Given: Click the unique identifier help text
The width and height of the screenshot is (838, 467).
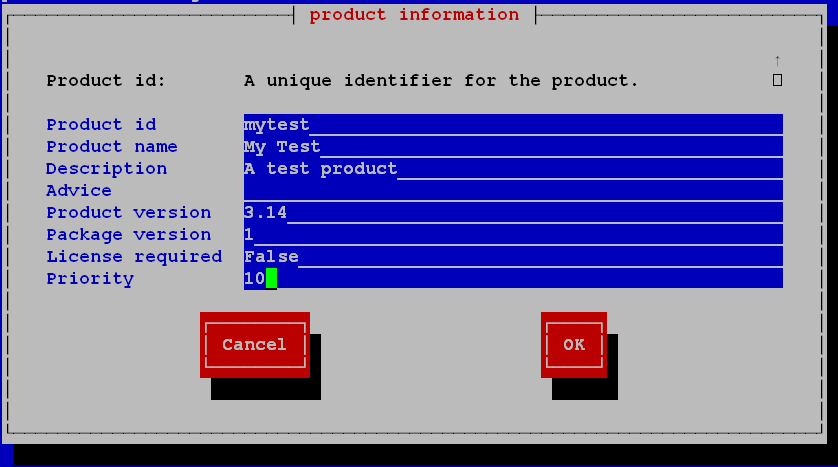Looking at the screenshot, I should 441,81.
